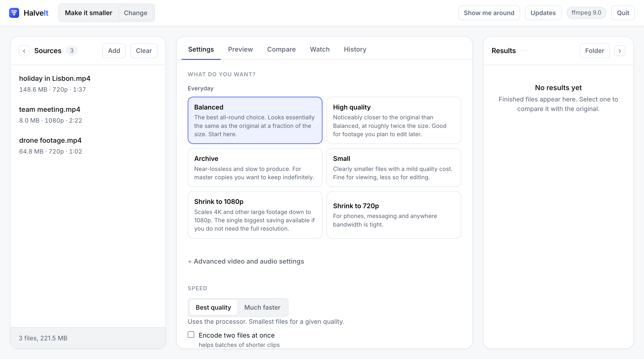
Task: Select team meeting.mp4 source
Action: pyautogui.click(x=88, y=115)
